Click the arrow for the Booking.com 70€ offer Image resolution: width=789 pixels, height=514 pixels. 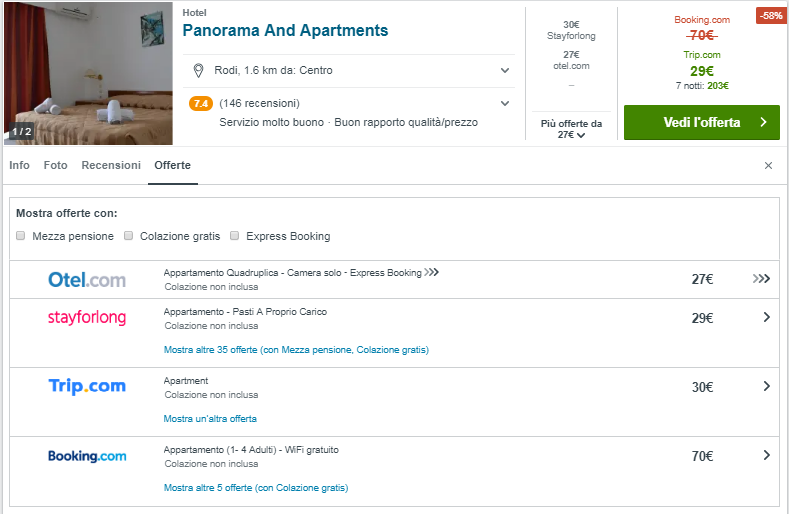(766, 456)
